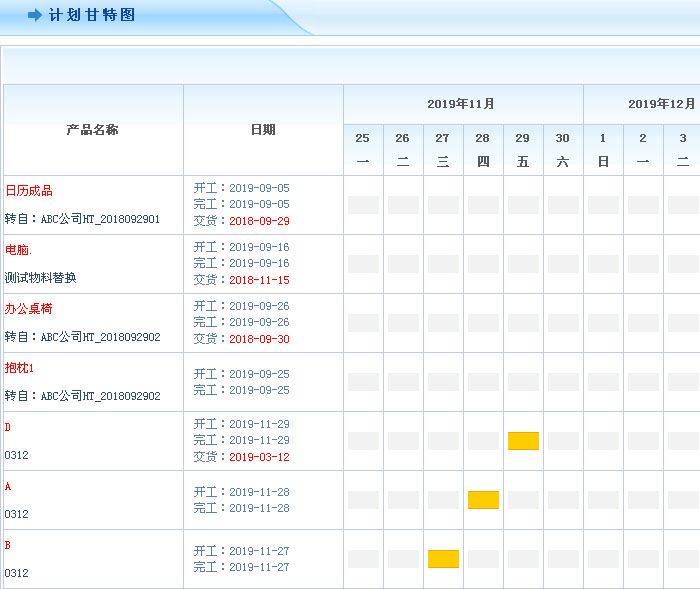
Task: Select the 2019年11月 month header
Action: [x=461, y=104]
